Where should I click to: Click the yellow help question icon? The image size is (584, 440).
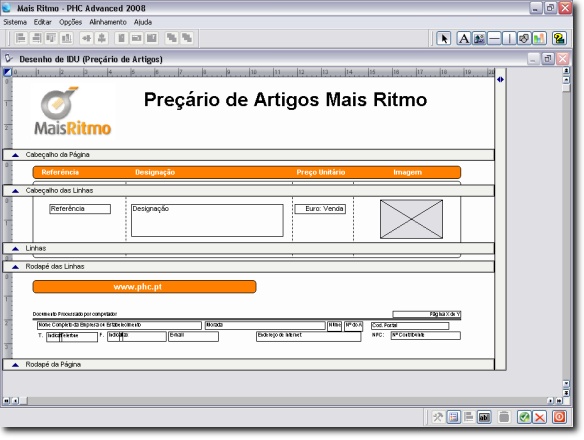pos(559,38)
